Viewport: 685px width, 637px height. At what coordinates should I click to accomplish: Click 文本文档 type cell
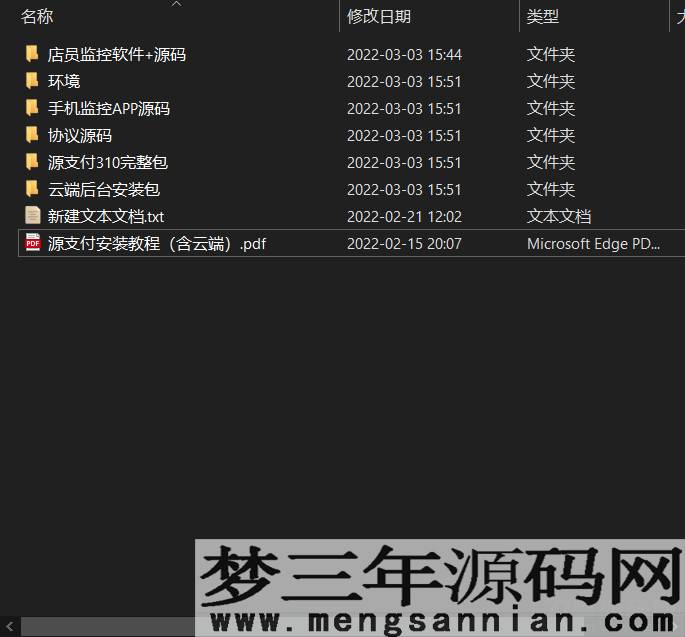tap(559, 217)
